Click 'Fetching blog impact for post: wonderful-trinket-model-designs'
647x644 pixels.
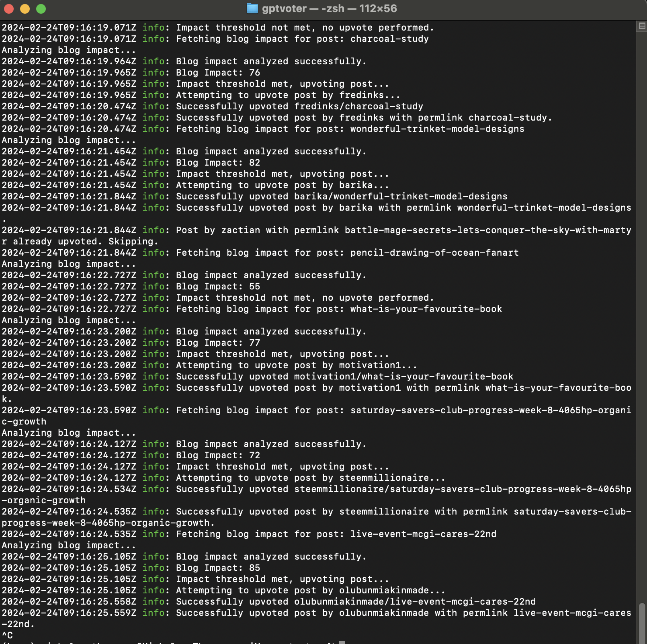(x=350, y=129)
